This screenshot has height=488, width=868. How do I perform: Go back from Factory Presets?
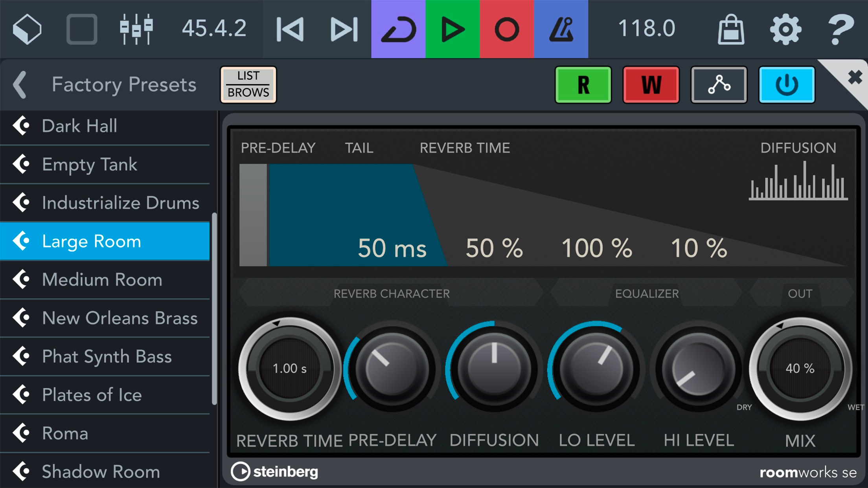[x=20, y=84]
